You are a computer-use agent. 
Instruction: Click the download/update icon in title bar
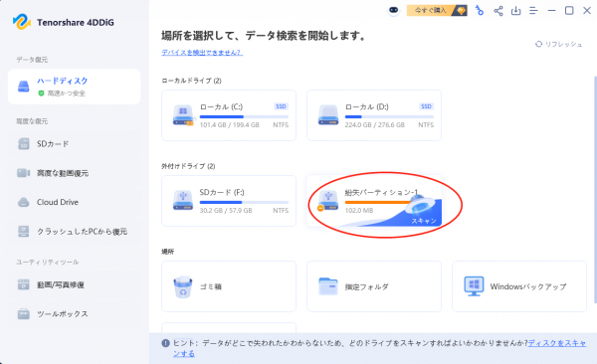point(515,11)
